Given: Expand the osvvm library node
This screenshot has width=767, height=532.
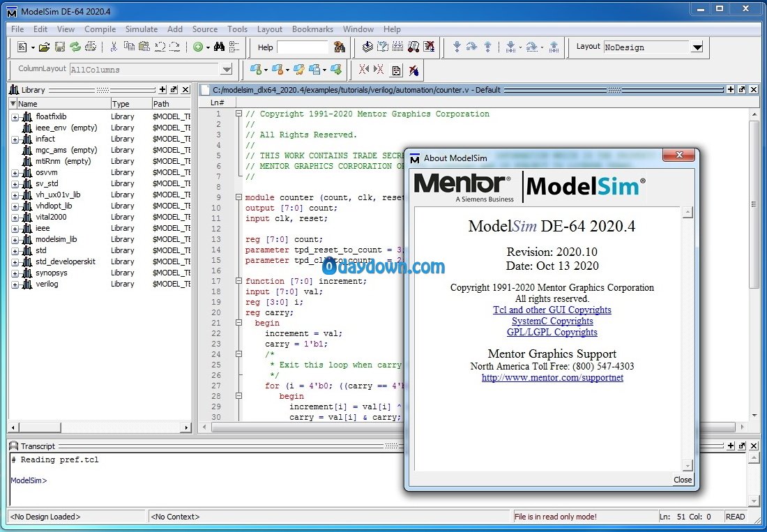Looking at the screenshot, I should point(15,173).
